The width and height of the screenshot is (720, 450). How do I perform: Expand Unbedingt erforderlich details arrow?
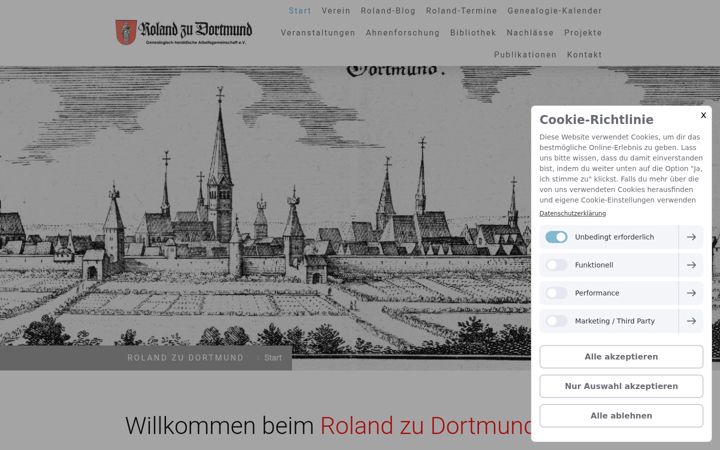pos(691,237)
